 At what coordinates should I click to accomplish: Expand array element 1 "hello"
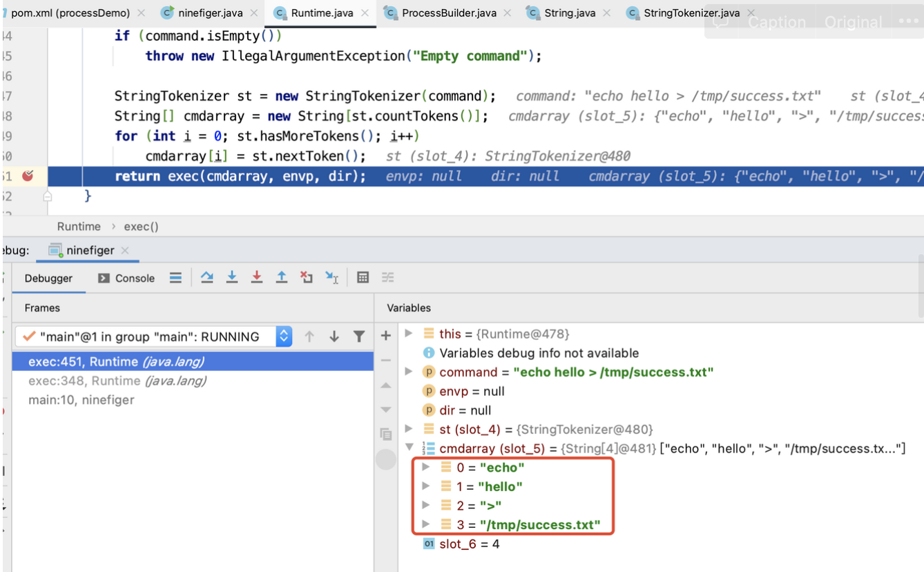coord(426,486)
